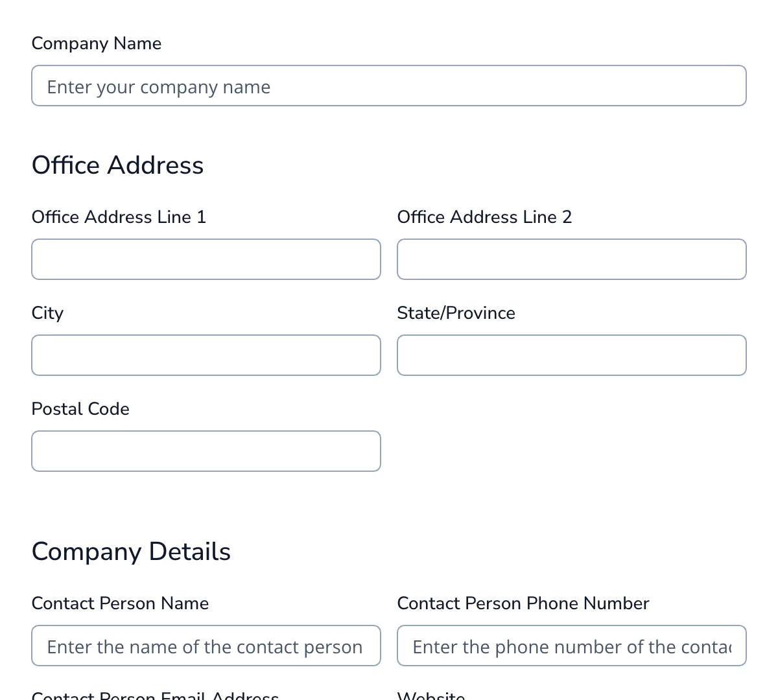Image resolution: width=778 pixels, height=700 pixels.
Task: Click the Office Address Line 2 field
Action: [571, 259]
